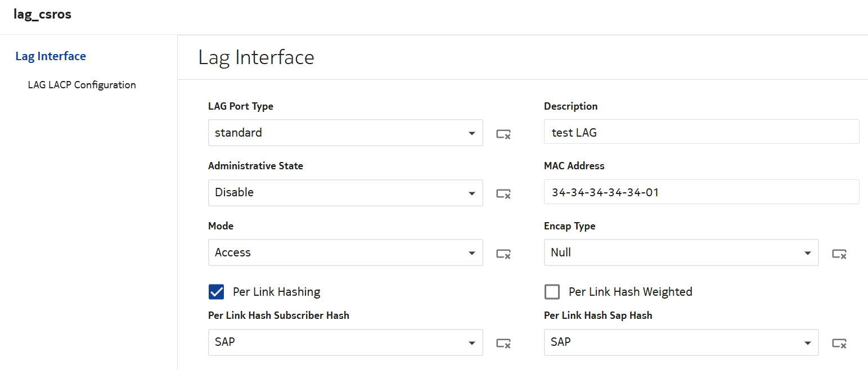Screen dimensions: 868x370
Task: Click the Description text field
Action: click(701, 133)
